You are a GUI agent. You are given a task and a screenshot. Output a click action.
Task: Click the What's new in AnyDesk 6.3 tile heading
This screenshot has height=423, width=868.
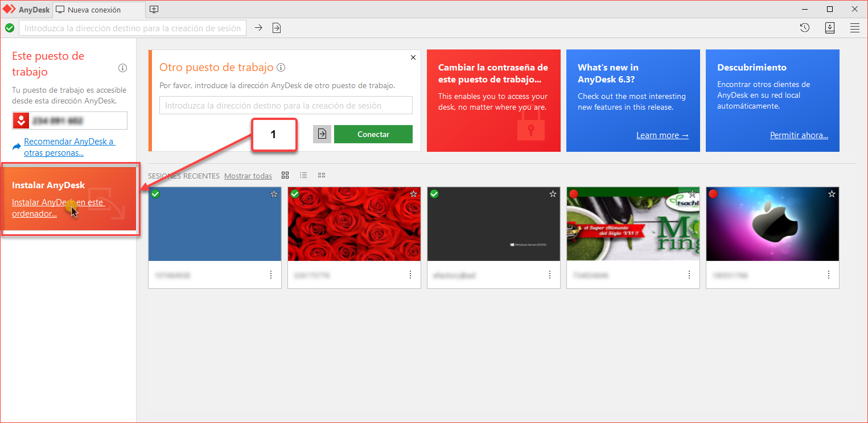point(608,73)
